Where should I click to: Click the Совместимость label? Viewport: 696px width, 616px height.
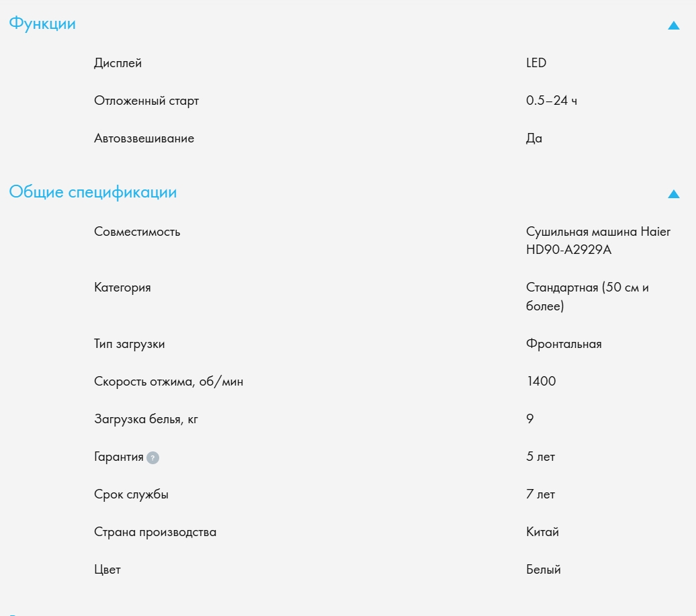137,232
